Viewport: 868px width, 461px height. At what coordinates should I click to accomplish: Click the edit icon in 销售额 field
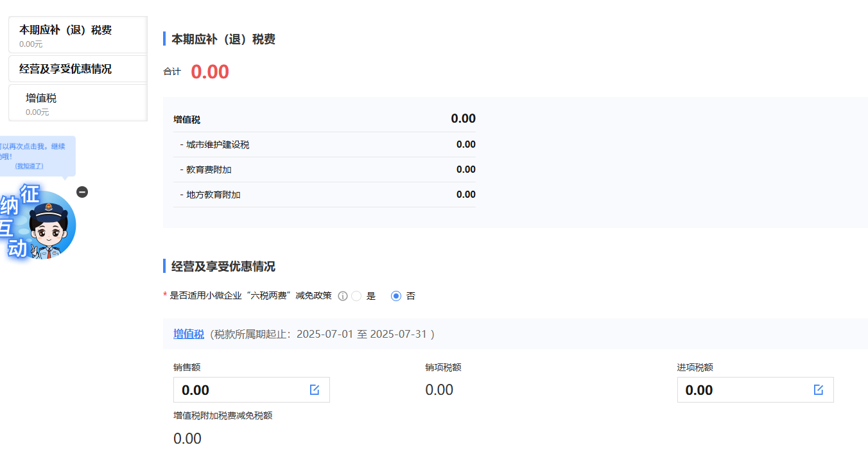pyautogui.click(x=315, y=390)
